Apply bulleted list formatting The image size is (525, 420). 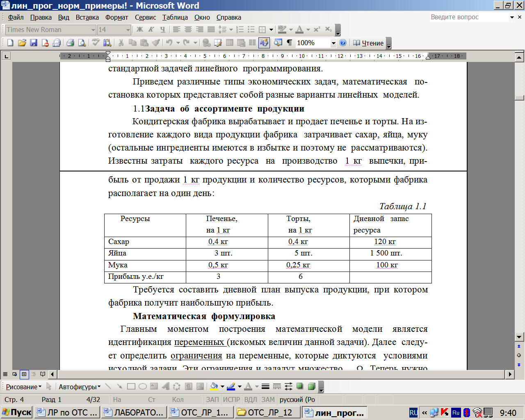[x=251, y=30]
